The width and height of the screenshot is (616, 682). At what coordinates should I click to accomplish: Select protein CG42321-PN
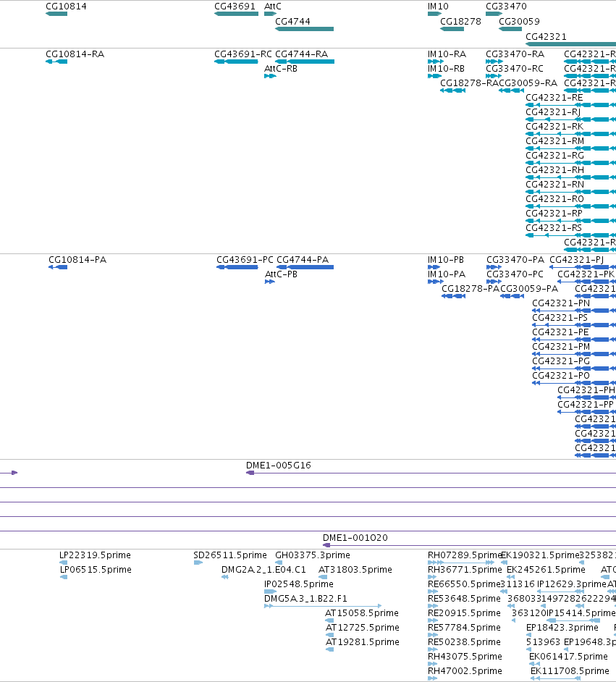pyautogui.click(x=574, y=311)
